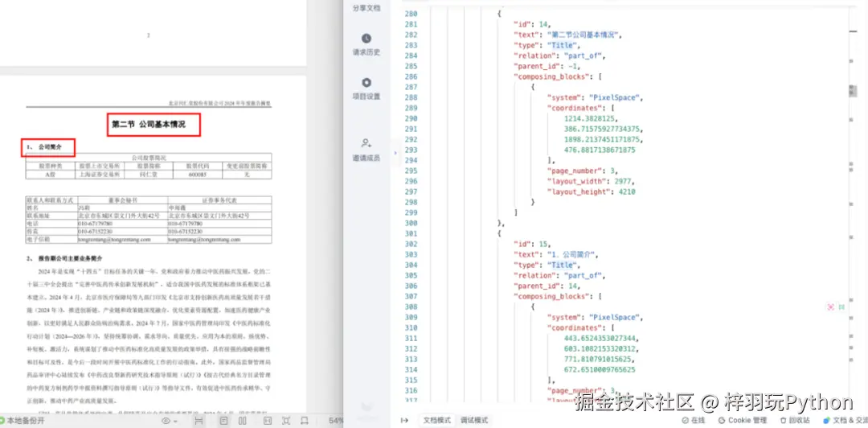Image resolution: width=868 pixels, height=428 pixels.
Task: Click the green icon beside line 308
Action: 841,307
